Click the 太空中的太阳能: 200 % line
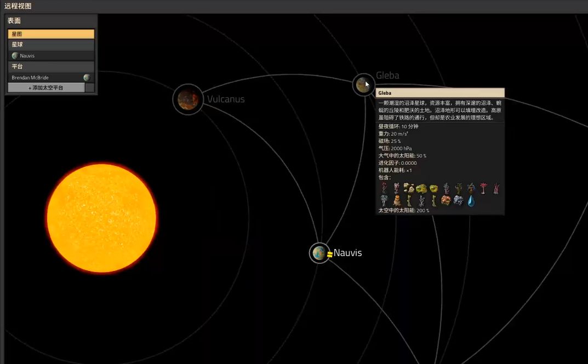 [404, 210]
